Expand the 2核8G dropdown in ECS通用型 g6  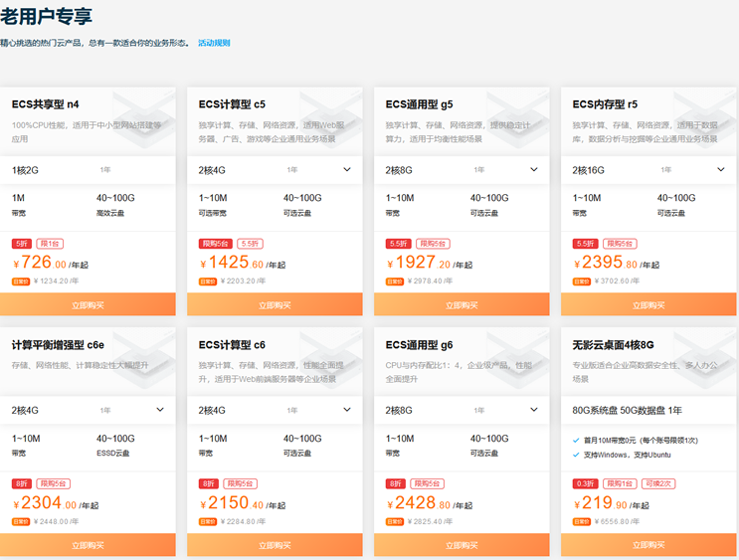(x=534, y=410)
